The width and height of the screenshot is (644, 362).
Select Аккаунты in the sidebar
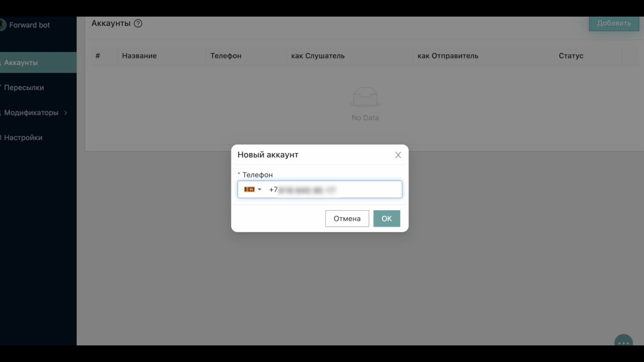tap(38, 63)
